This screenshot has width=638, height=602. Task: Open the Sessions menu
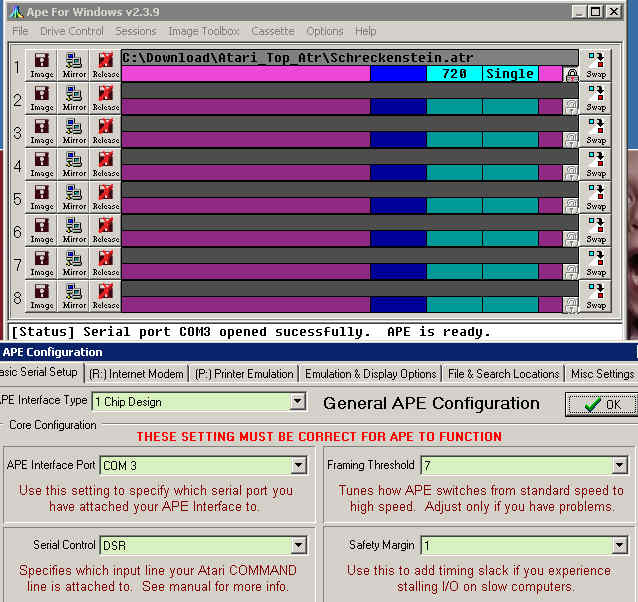click(x=136, y=31)
